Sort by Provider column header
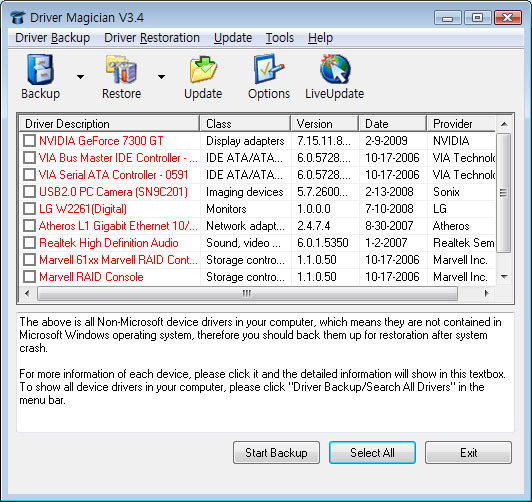Screen dimensions: 532x502 pyautogui.click(x=461, y=123)
